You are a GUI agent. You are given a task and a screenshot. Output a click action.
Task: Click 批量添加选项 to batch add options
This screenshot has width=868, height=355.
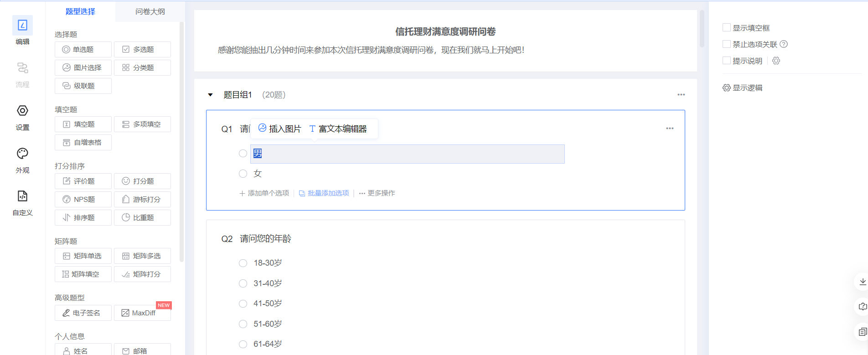324,193
